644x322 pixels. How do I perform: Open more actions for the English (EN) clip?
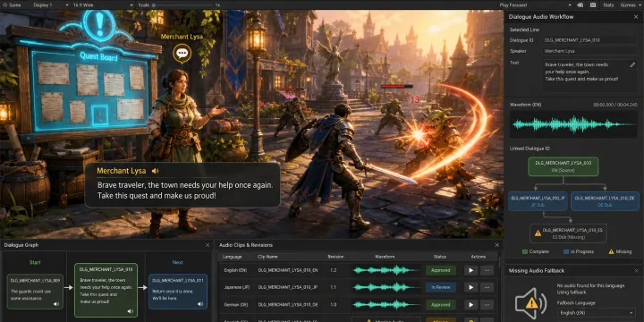pos(487,270)
